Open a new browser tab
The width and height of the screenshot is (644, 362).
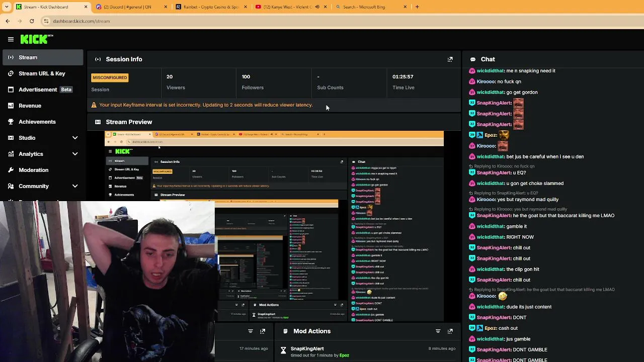click(x=417, y=7)
